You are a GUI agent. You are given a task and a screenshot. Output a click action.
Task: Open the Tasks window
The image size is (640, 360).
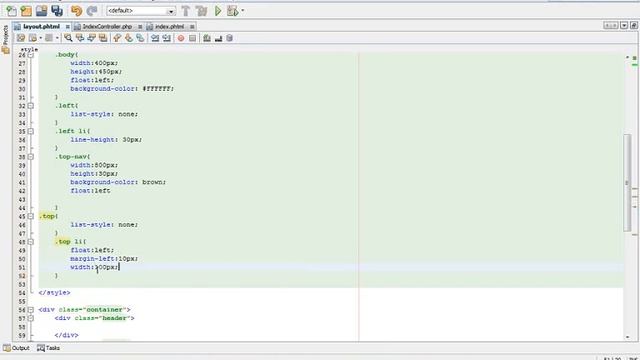pyautogui.click(x=49, y=348)
